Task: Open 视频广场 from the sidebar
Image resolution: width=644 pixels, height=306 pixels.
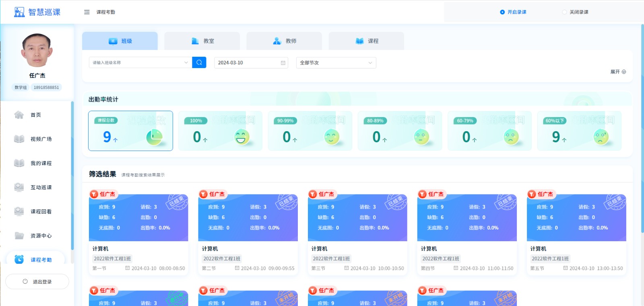Action: [x=41, y=139]
